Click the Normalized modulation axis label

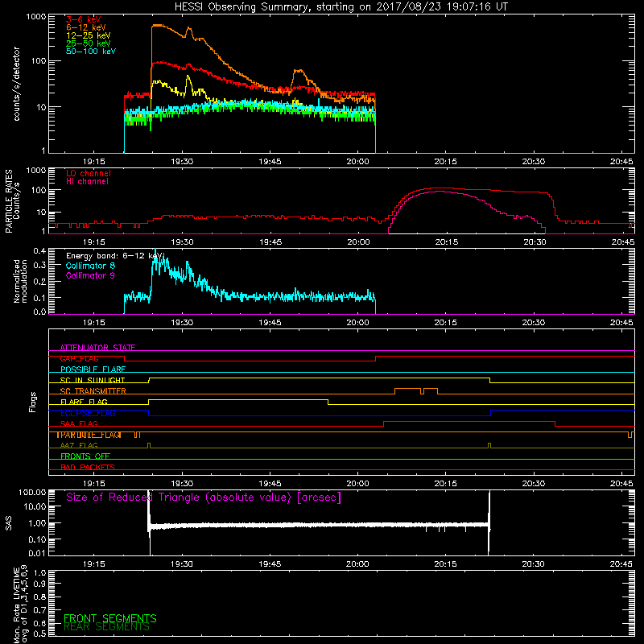pos(20,281)
